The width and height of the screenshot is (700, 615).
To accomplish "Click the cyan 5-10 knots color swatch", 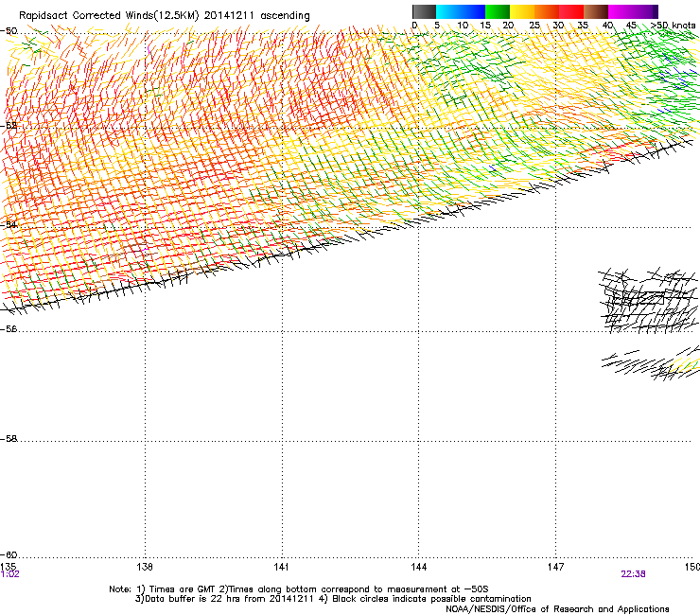I will point(448,11).
